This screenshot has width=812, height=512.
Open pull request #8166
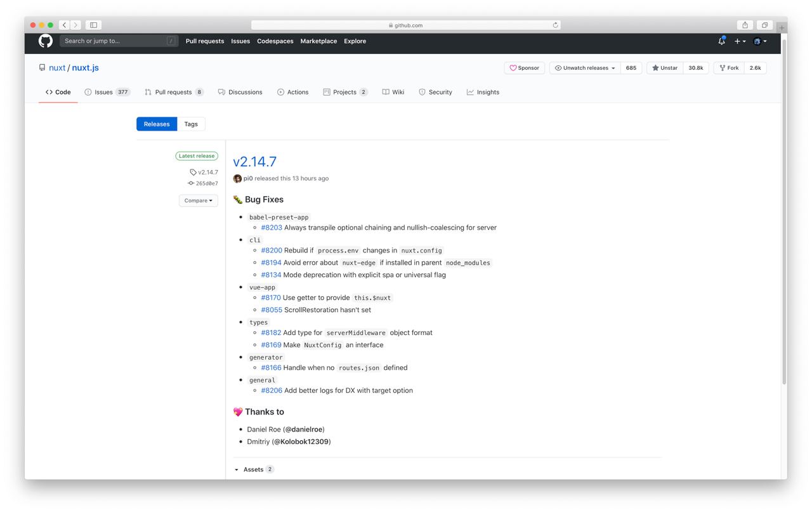[x=271, y=368]
